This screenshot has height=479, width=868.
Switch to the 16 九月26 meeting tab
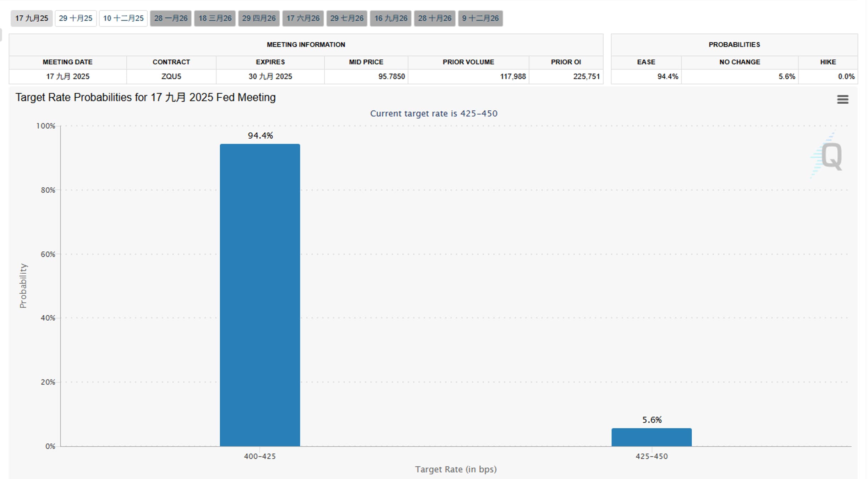pos(391,18)
